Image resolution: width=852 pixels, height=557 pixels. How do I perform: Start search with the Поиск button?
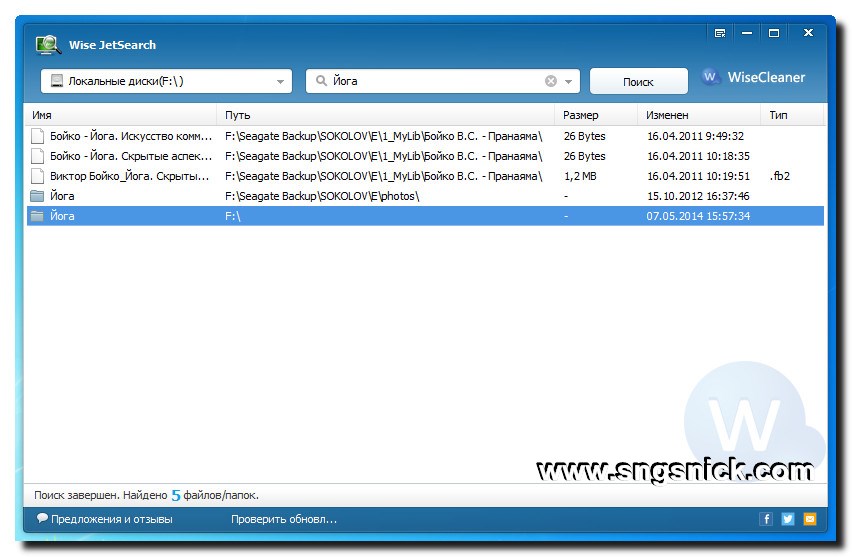coord(638,82)
